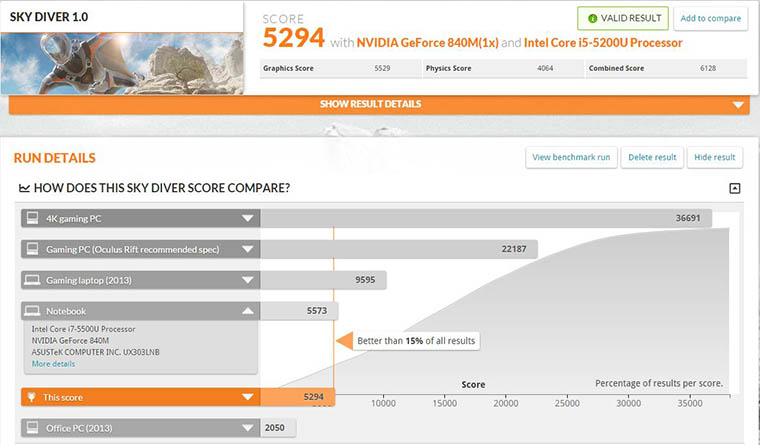Click 'ASUSTeK COMPUTER INC. UX303LNB' text
760x445 pixels.
(x=95, y=352)
